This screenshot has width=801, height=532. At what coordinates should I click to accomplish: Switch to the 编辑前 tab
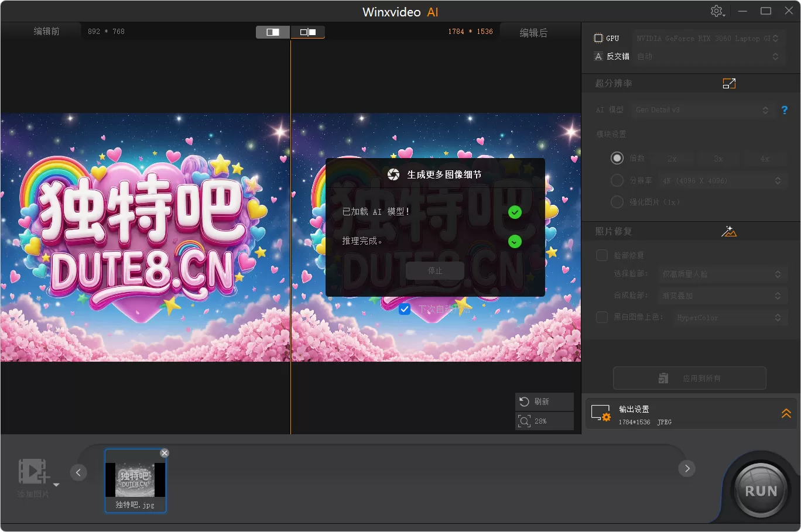pos(47,32)
